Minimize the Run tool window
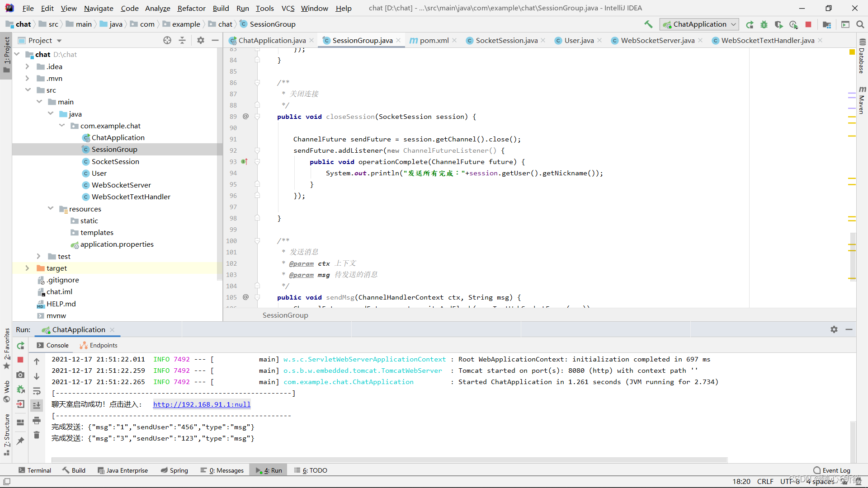The image size is (868, 488). click(x=849, y=329)
